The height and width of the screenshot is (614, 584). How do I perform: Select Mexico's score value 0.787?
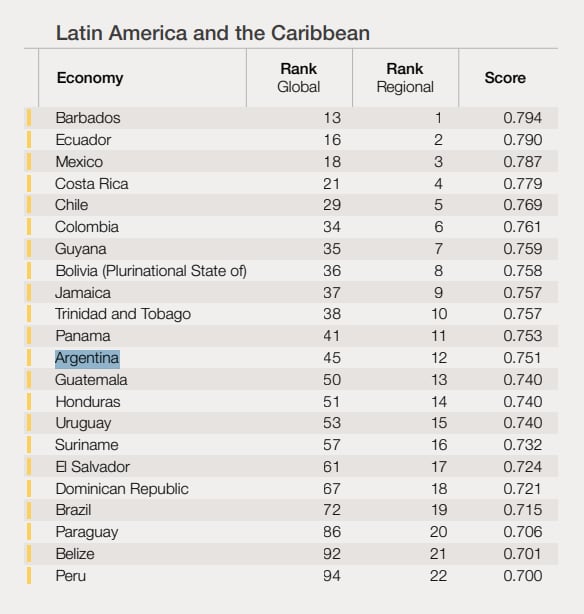coord(523,162)
